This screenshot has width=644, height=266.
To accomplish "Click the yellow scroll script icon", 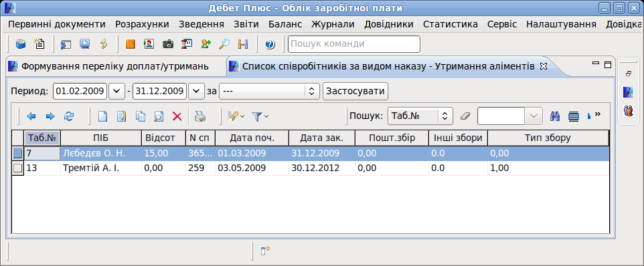I will point(104,44).
